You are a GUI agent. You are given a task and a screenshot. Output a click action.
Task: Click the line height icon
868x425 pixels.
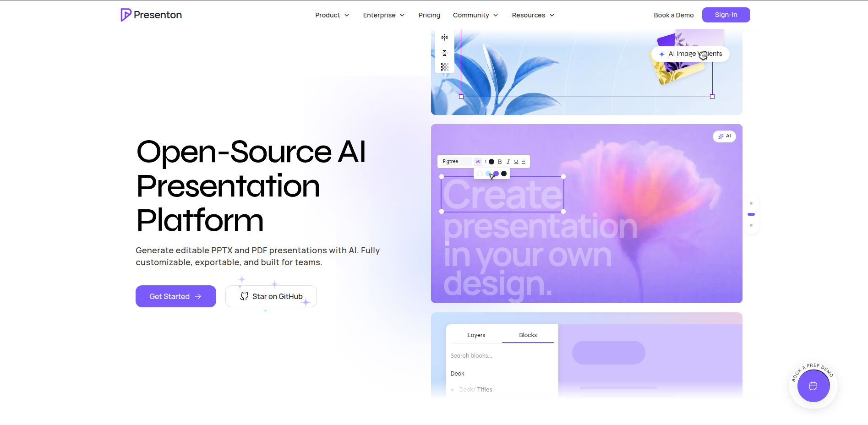tap(486, 161)
